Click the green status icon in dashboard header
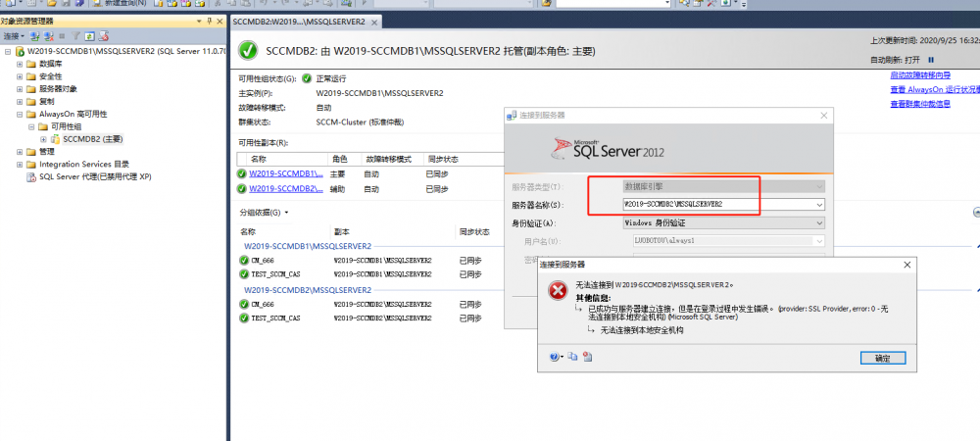 coord(248,51)
